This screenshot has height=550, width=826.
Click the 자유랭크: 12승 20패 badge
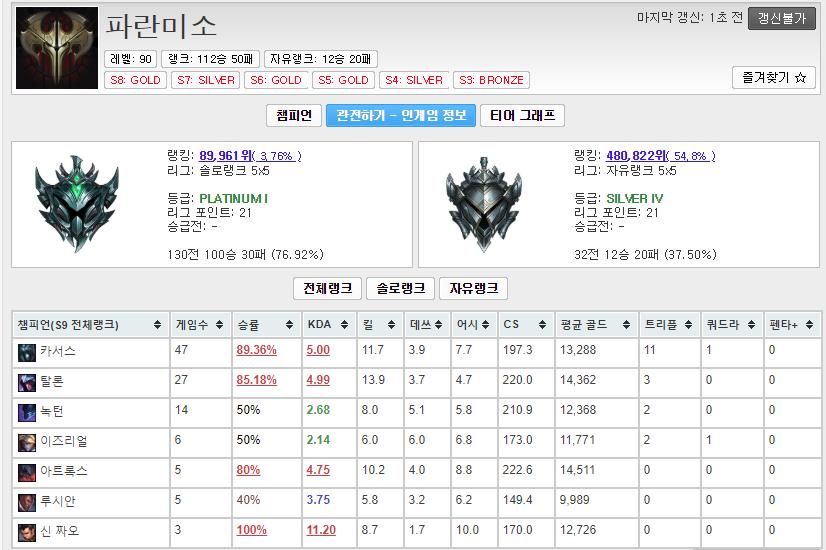pyautogui.click(x=321, y=59)
